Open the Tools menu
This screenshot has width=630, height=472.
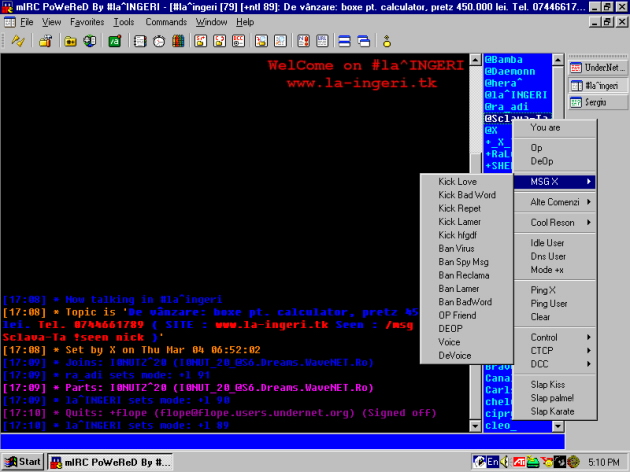123,22
